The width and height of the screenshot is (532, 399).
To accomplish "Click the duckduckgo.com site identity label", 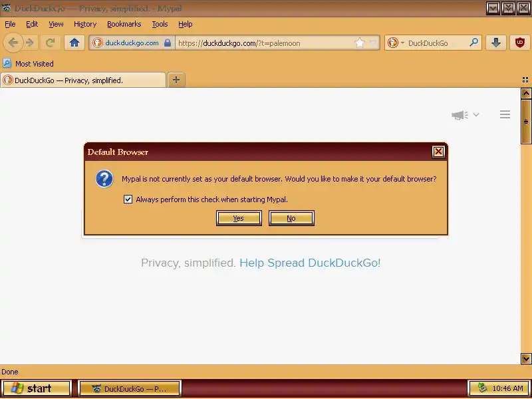I will coord(132,43).
